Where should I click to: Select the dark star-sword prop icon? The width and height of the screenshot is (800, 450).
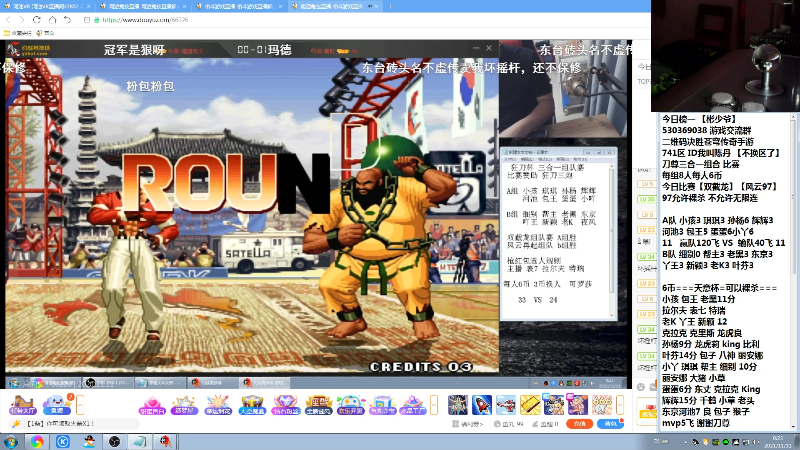pos(458,405)
